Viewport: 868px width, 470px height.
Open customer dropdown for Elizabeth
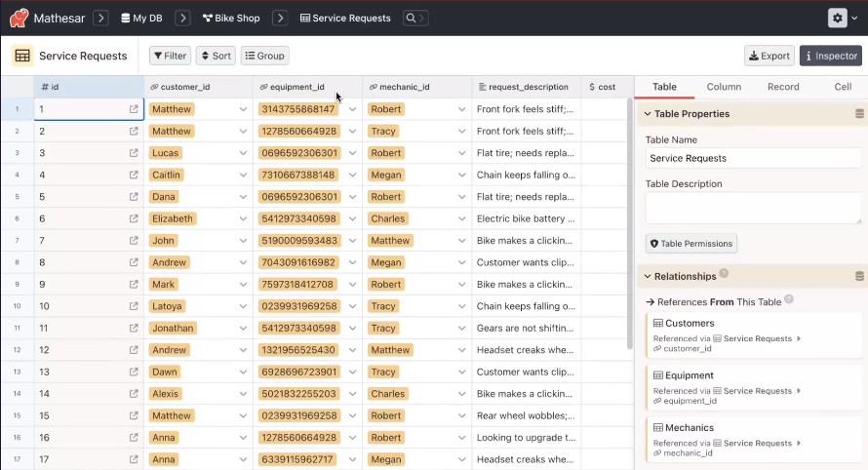pos(243,218)
